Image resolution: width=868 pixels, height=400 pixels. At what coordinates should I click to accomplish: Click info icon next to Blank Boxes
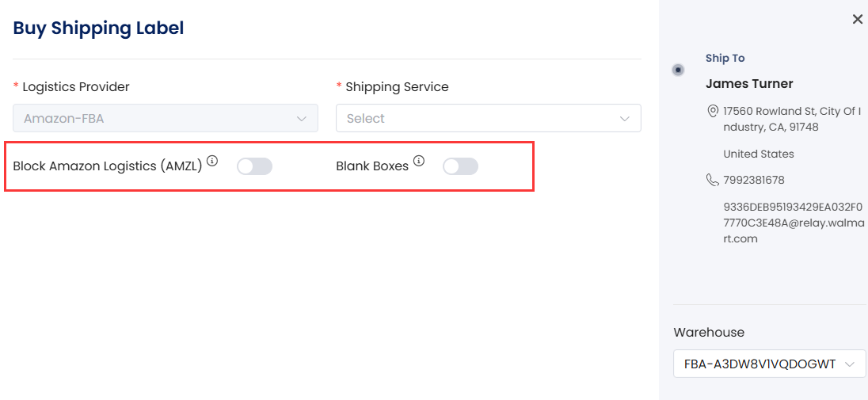coord(419,162)
